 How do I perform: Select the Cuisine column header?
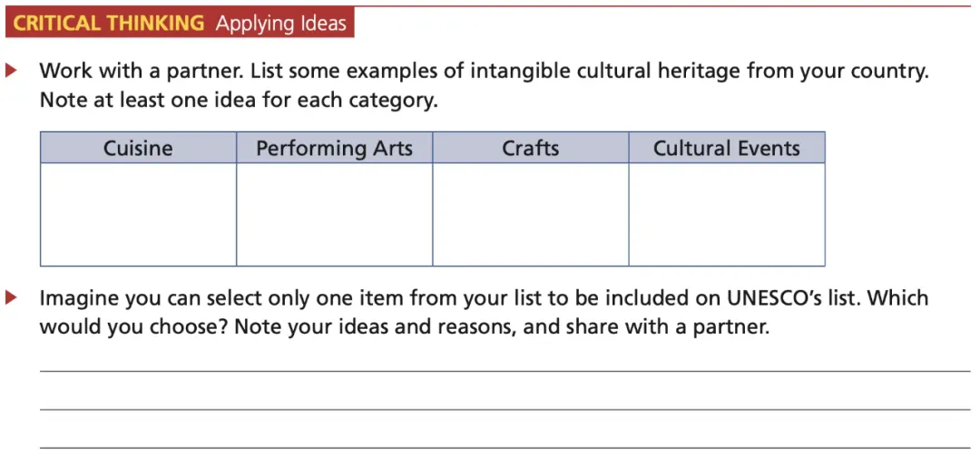[138, 148]
